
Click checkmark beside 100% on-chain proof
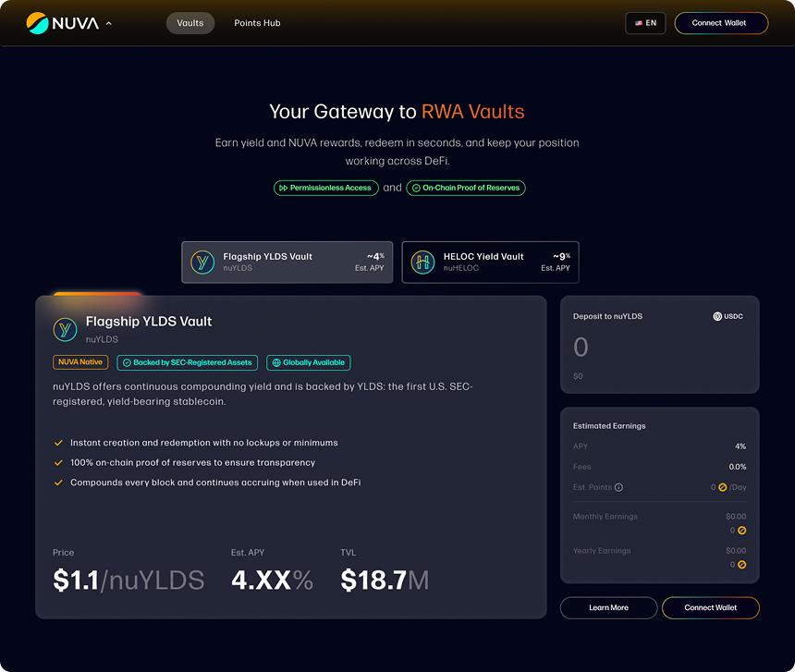(x=58, y=463)
